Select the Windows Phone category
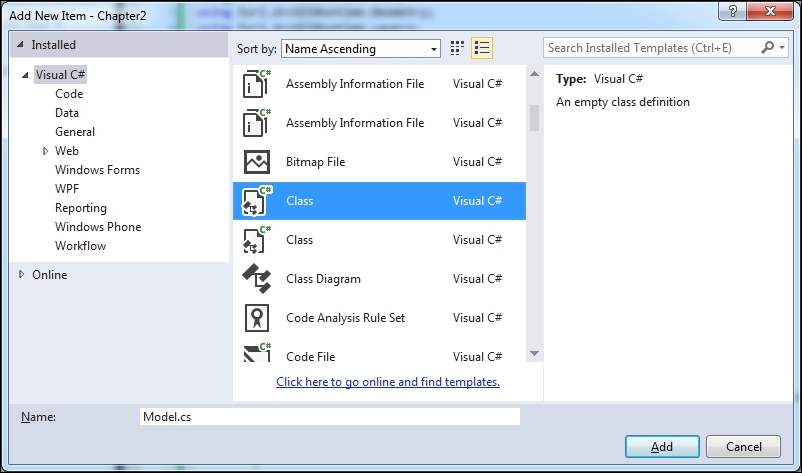 98,227
